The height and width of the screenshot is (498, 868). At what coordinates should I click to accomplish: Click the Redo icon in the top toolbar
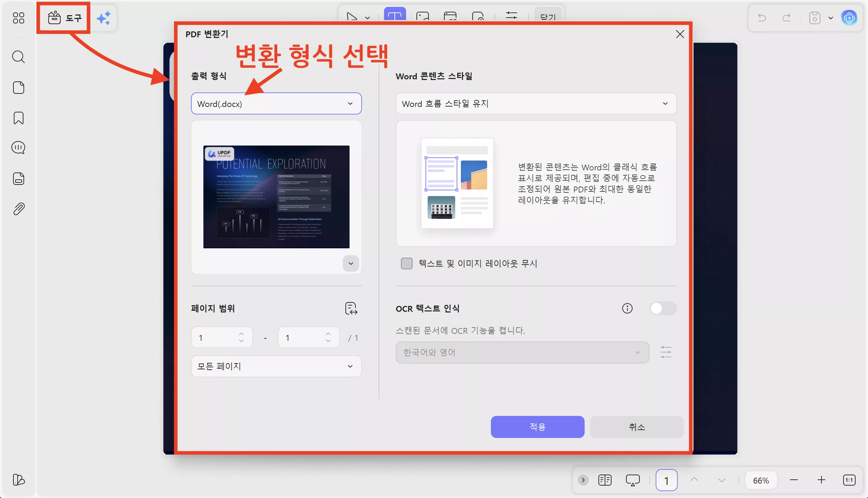tap(787, 18)
